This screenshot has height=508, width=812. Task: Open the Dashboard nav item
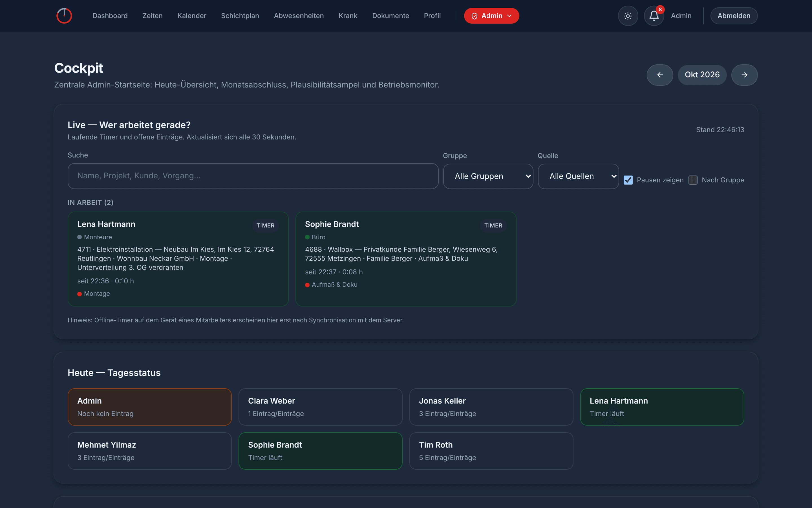pyautogui.click(x=110, y=16)
